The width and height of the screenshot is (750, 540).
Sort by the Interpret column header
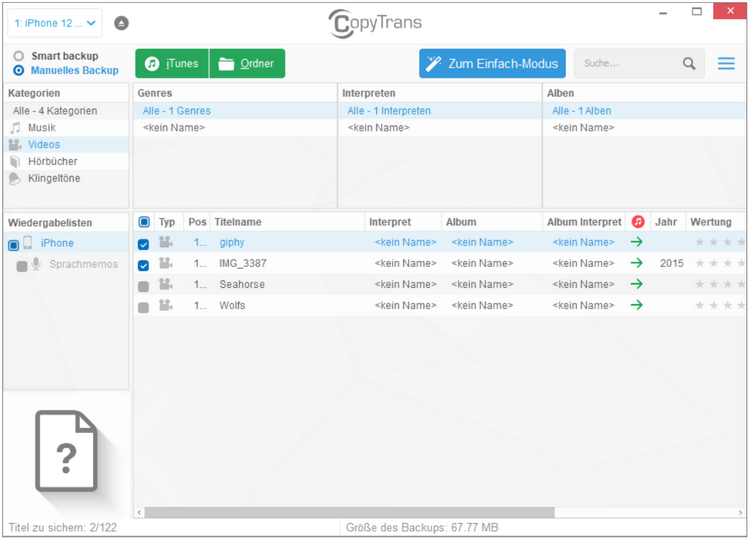[403, 222]
